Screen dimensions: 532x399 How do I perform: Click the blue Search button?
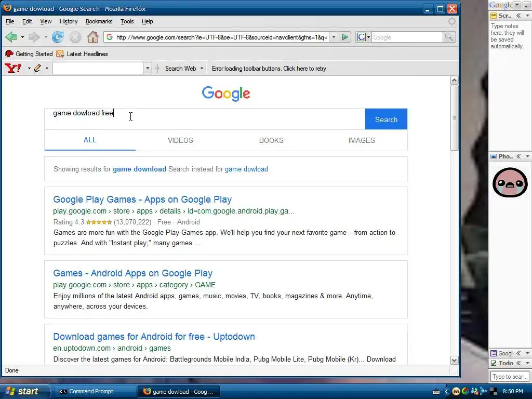coord(386,119)
